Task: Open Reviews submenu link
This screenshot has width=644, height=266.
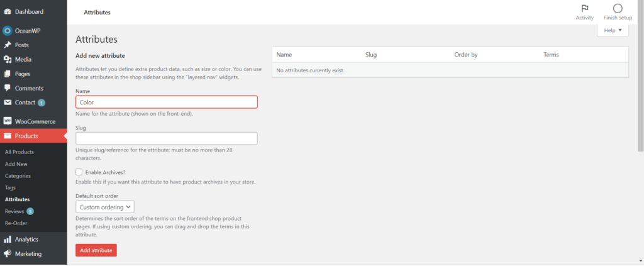Action: (x=14, y=211)
